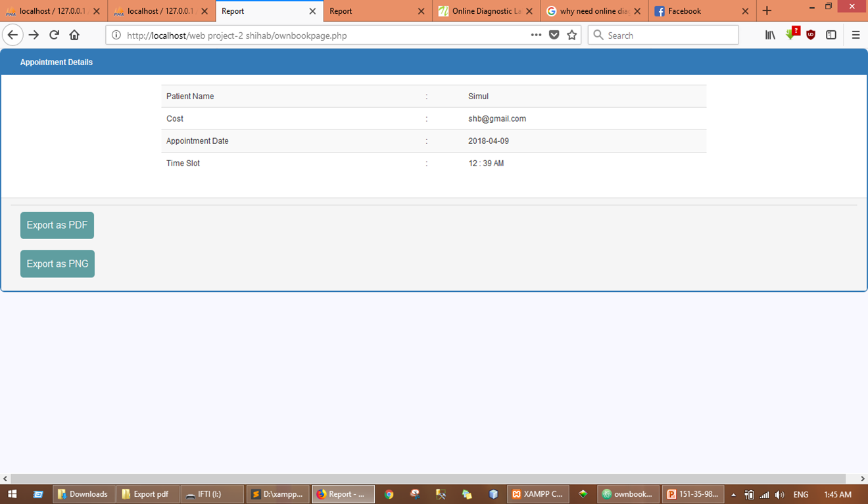
Task: Switch to the Online Diagnostic Lab tab
Action: coord(484,11)
